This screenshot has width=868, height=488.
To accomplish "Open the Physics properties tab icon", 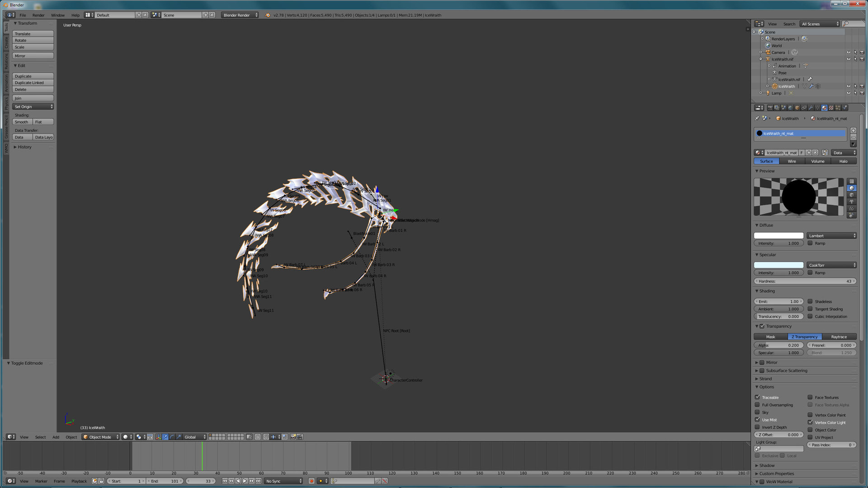I will coord(844,108).
